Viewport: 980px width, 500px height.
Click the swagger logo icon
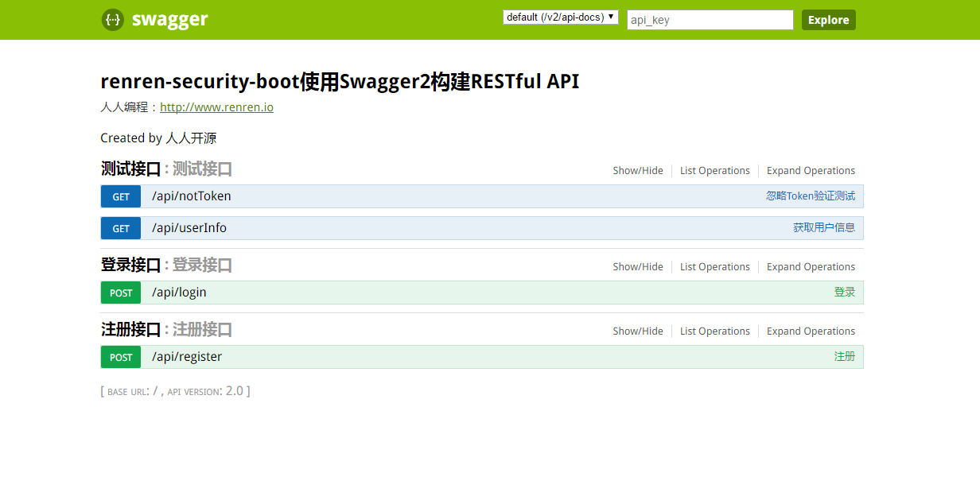pyautogui.click(x=113, y=20)
